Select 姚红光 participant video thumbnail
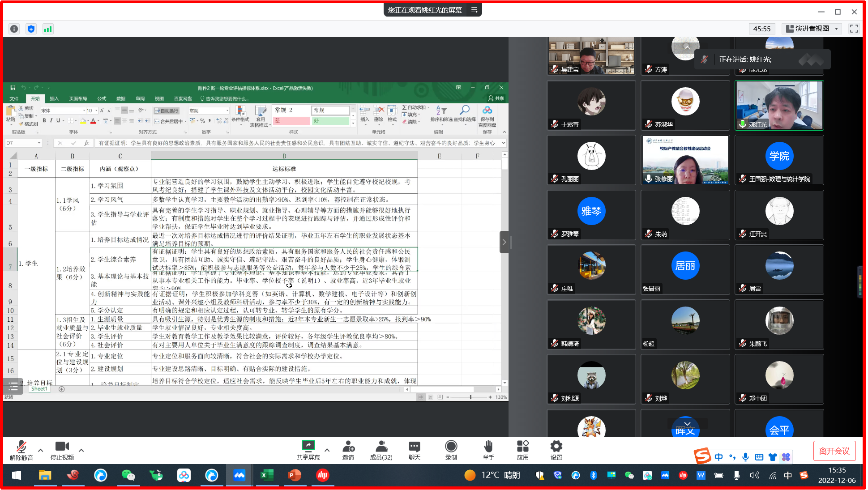This screenshot has width=868, height=490. pyautogui.click(x=779, y=106)
